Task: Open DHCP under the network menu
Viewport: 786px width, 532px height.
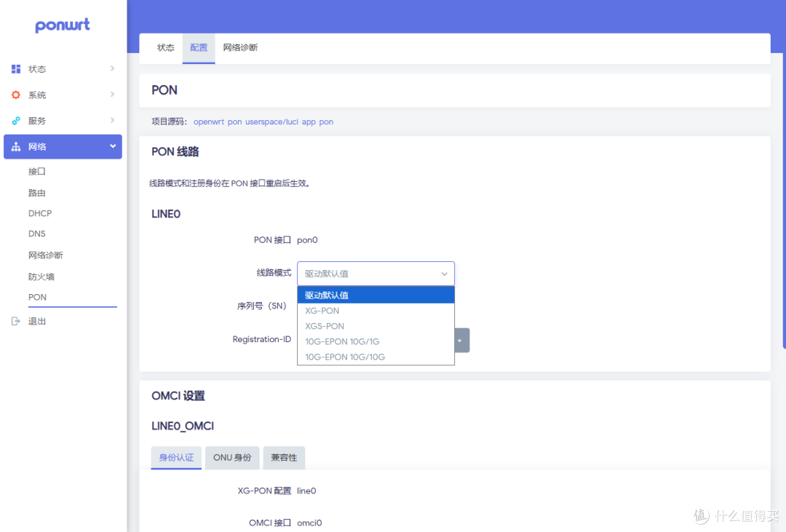Action: 40,213
